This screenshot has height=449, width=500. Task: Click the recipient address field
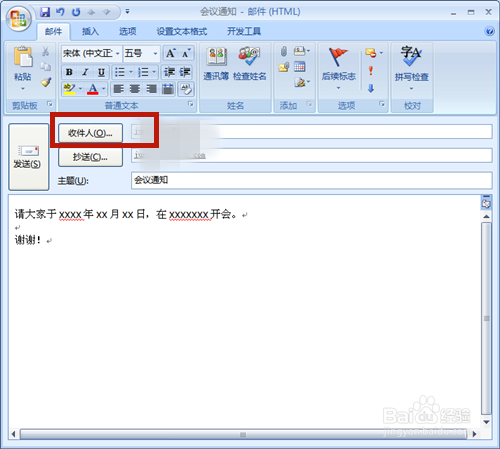tap(312, 132)
